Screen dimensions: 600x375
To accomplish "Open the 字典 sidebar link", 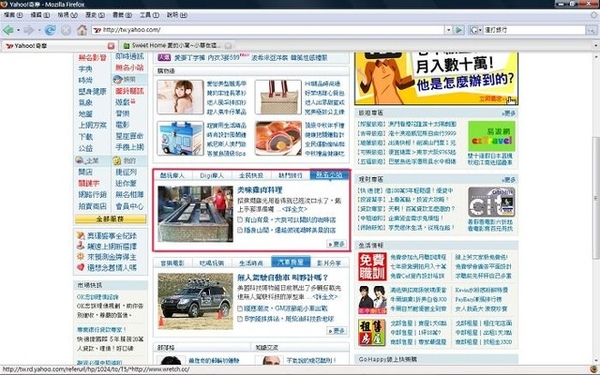I will (85, 69).
